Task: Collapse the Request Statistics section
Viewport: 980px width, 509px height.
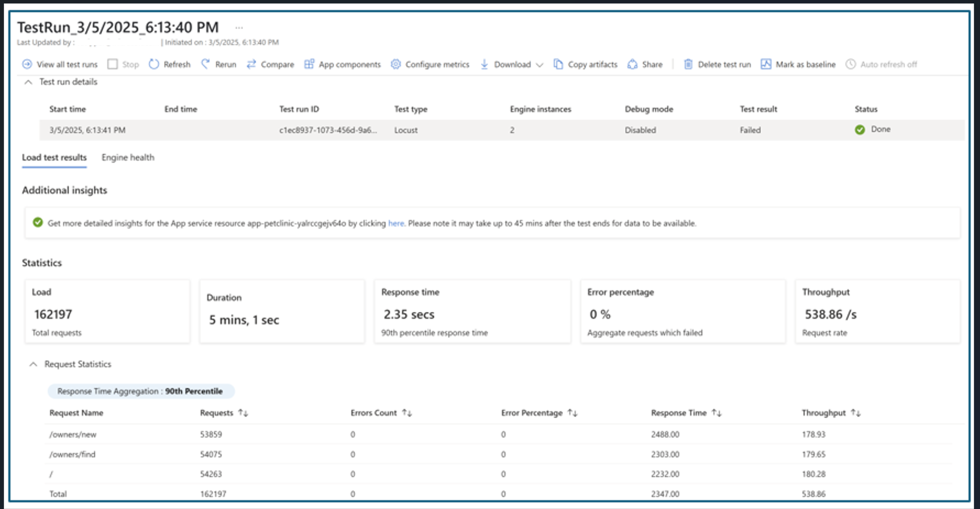Action: [34, 364]
